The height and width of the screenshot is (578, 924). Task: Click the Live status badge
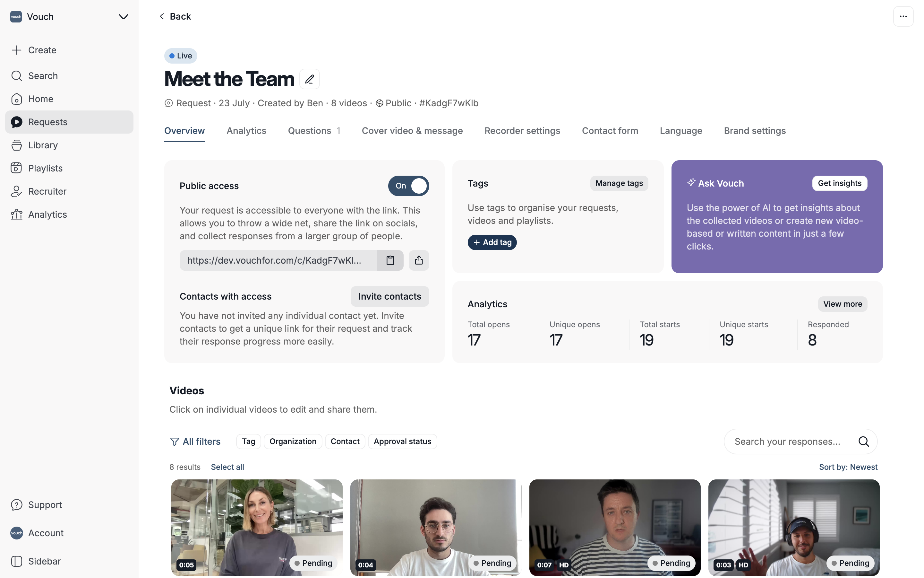tap(181, 56)
